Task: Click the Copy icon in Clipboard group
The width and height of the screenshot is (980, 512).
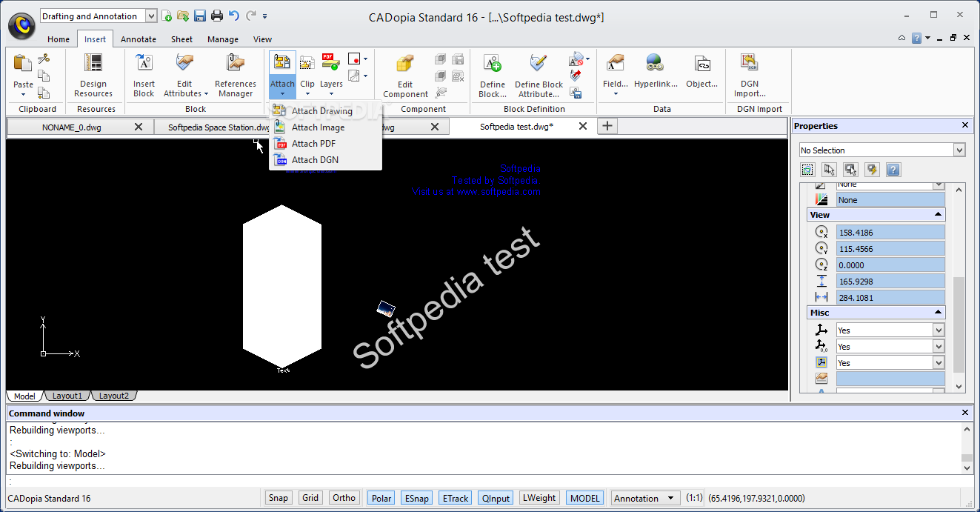Action: 44,76
